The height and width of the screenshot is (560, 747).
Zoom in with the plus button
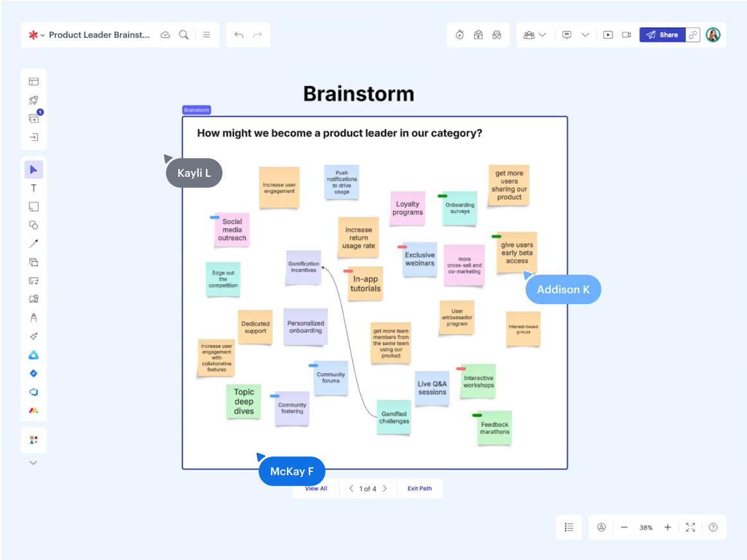tap(668, 527)
